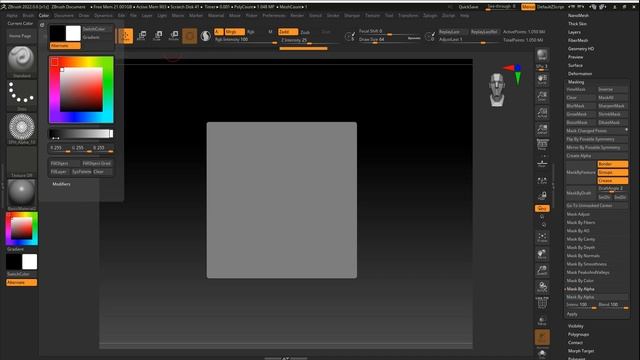This screenshot has height=360, width=640.
Task: Activate the Move gizmo mode button
Action: [x=142, y=36]
